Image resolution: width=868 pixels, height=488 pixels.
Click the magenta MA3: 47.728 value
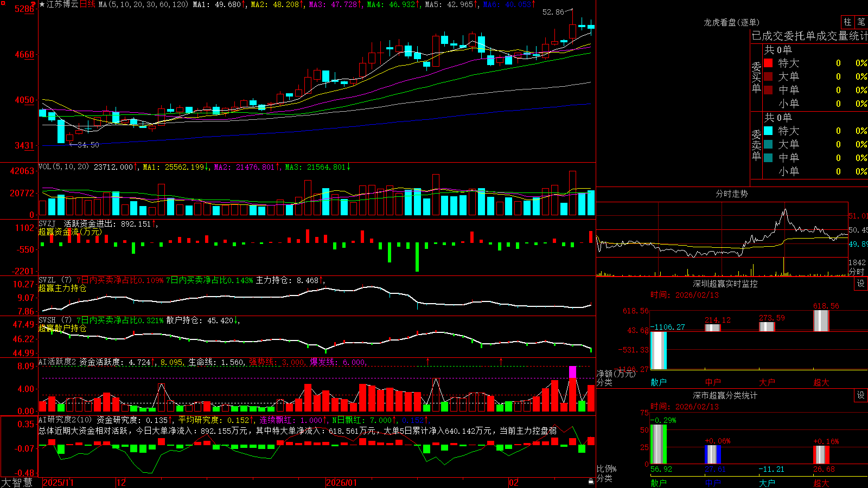tap(333, 4)
